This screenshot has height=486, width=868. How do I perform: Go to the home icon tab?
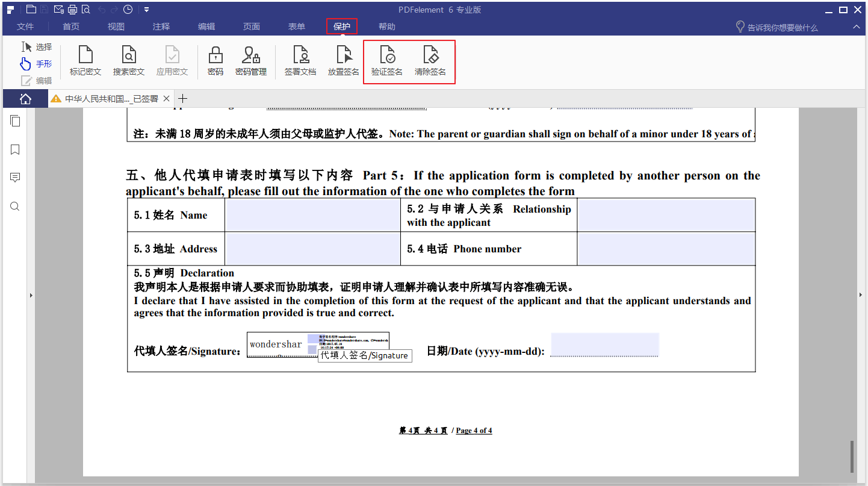pyautogui.click(x=25, y=99)
